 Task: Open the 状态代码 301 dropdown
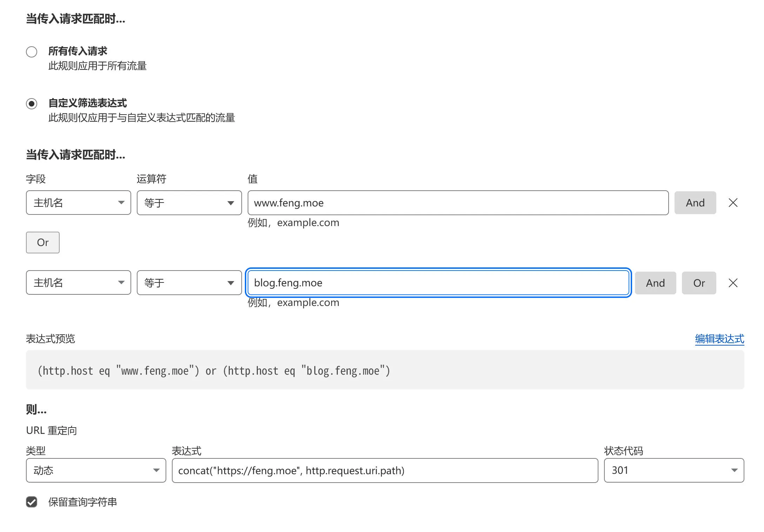tap(674, 470)
